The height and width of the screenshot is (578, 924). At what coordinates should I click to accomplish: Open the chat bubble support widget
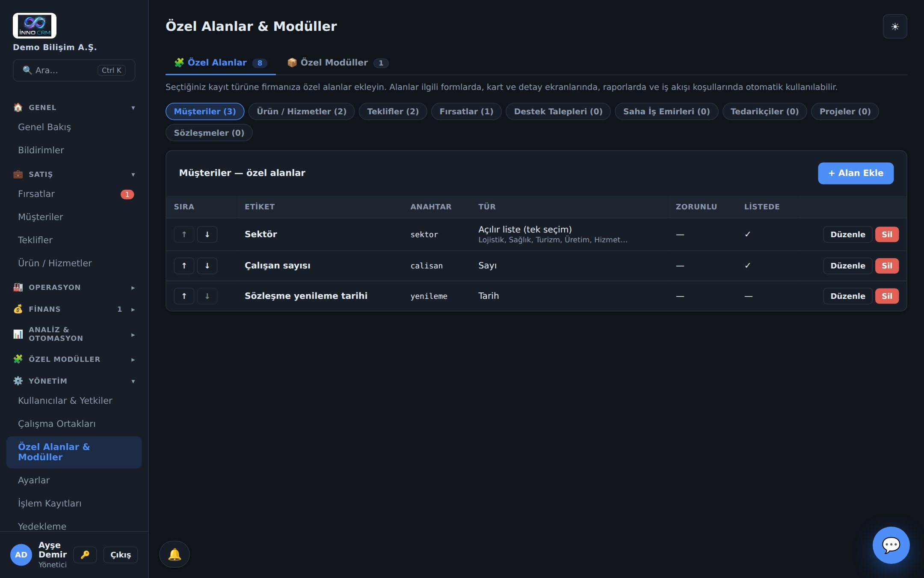891,545
